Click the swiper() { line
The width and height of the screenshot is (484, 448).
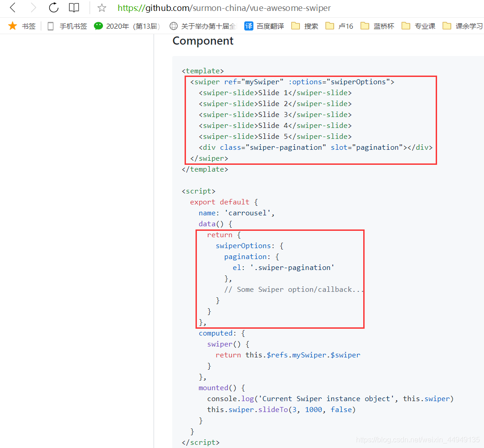click(x=228, y=344)
